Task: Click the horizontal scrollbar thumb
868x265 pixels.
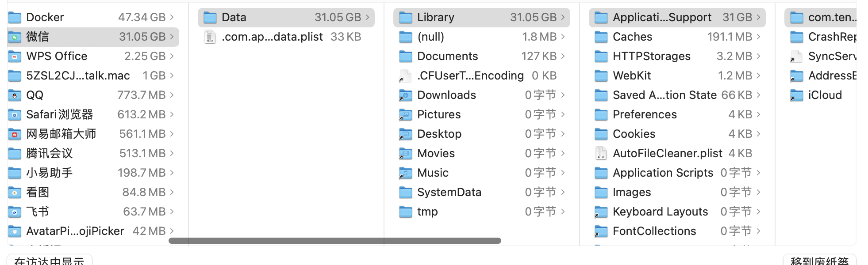Action: click(334, 241)
